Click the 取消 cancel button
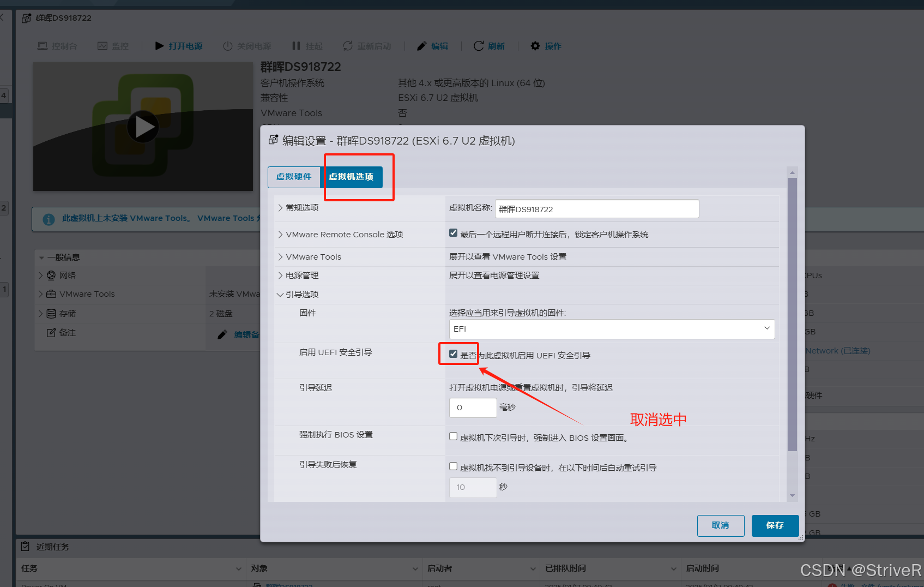924x587 pixels. [721, 525]
